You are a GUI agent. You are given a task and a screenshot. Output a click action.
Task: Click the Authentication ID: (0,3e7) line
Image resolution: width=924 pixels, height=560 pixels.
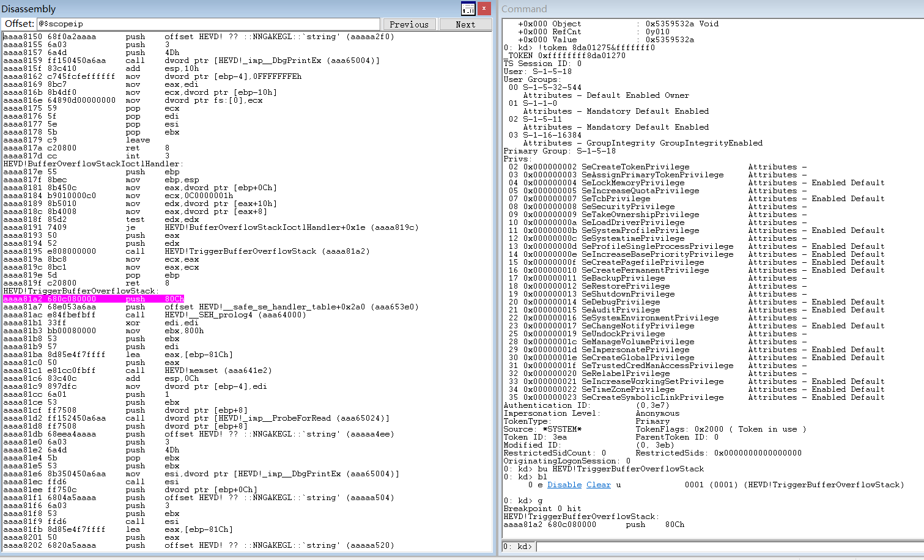[586, 405]
